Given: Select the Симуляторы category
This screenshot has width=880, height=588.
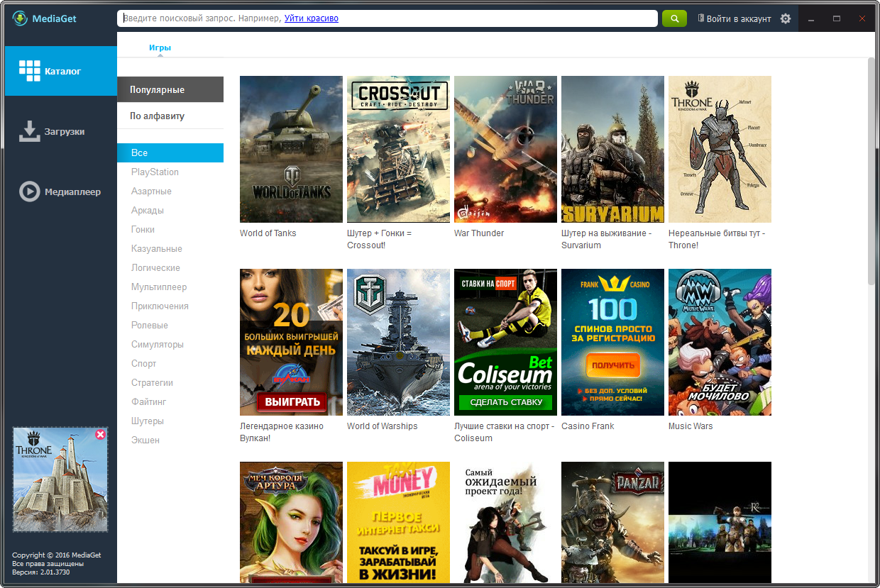Looking at the screenshot, I should pos(158,345).
